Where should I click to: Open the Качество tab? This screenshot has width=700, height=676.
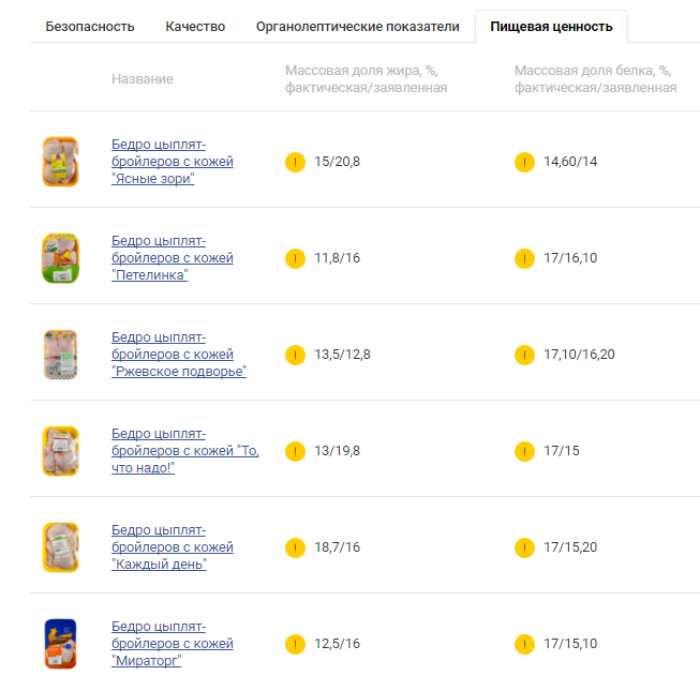tap(195, 27)
